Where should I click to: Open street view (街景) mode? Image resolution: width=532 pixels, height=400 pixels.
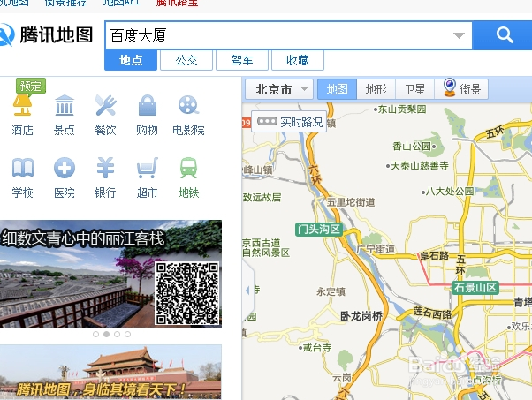pos(462,89)
